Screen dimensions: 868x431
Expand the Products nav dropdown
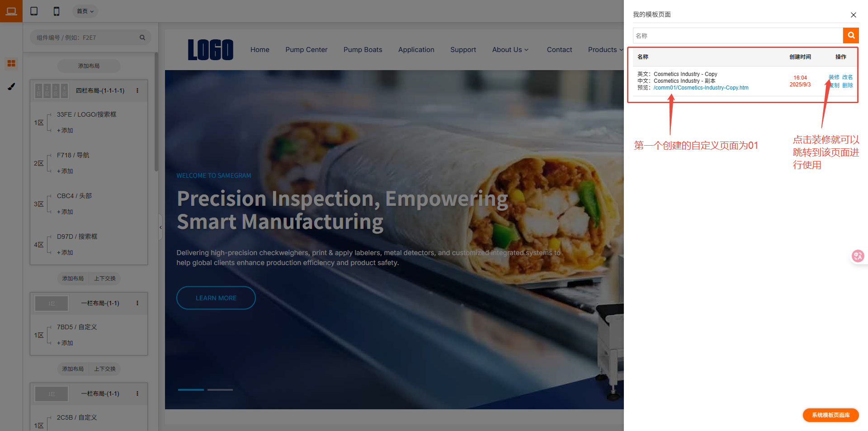coord(605,50)
